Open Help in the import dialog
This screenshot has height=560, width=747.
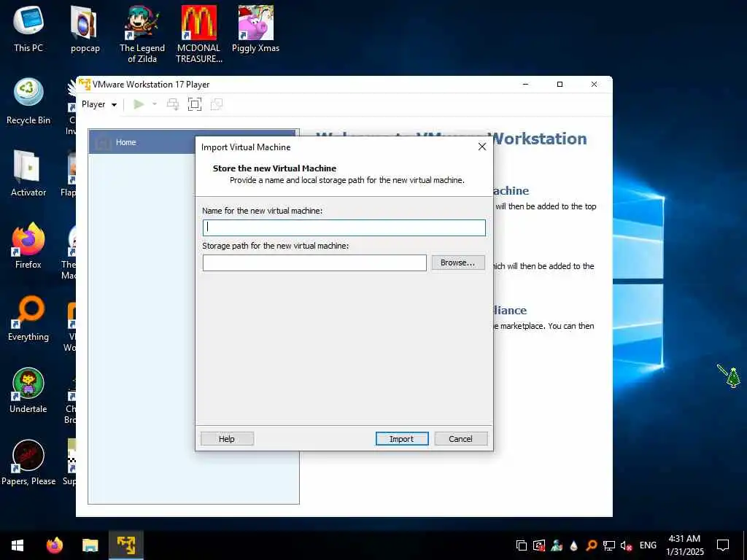click(x=227, y=438)
